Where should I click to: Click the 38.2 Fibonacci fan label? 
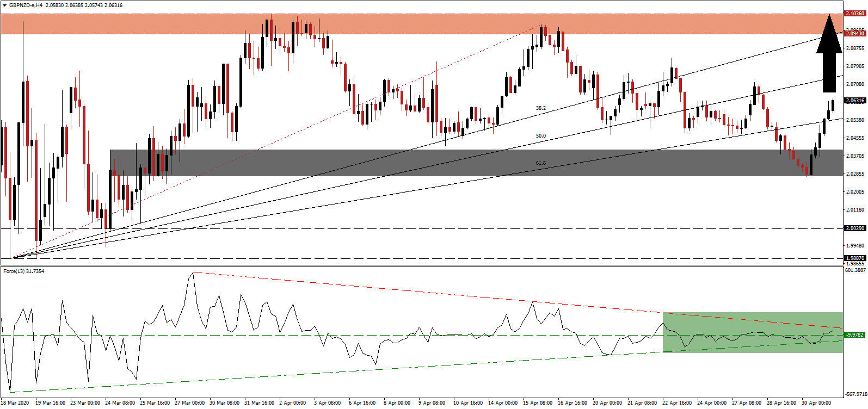540,108
